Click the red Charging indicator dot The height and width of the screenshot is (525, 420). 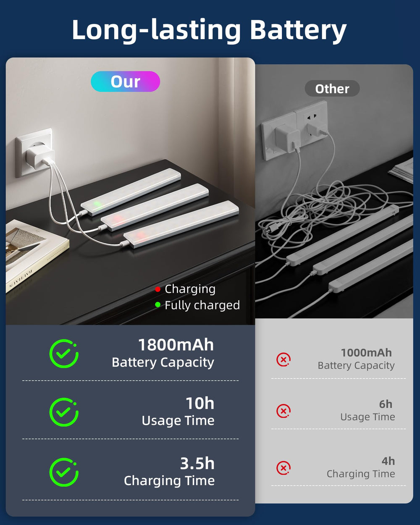click(x=157, y=289)
